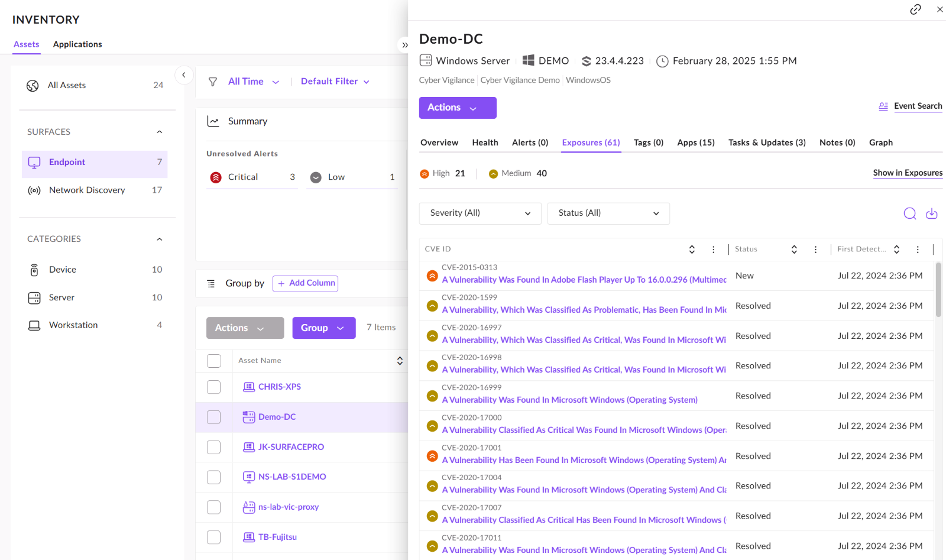Open the Tags (0) tab
946x560 pixels.
click(649, 143)
